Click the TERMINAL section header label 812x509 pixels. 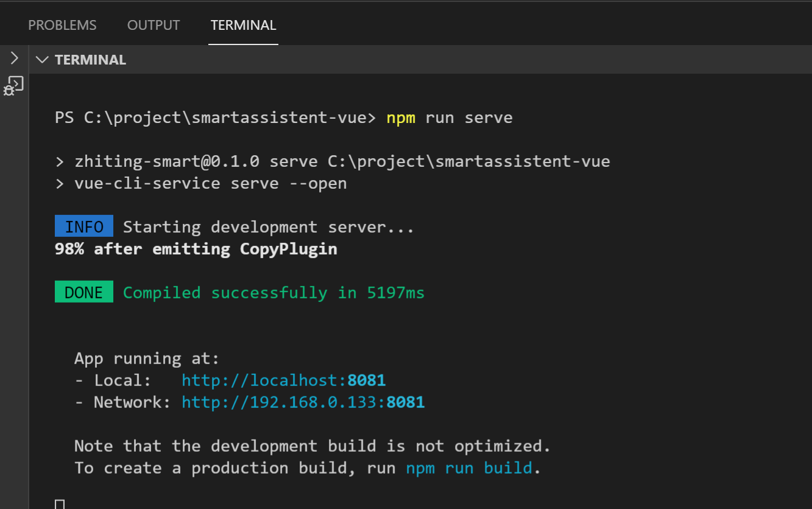(90, 60)
